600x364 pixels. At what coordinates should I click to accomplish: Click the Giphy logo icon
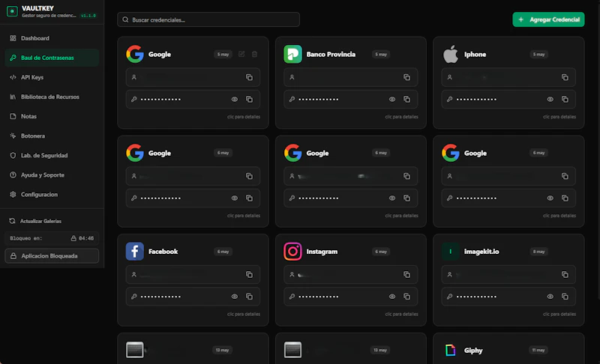pos(451,350)
